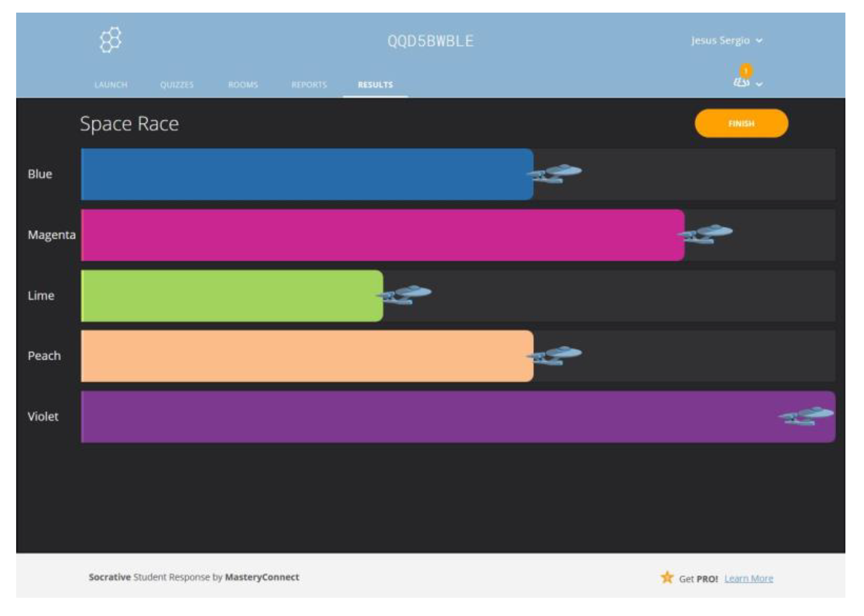Click the Magenta team spaceship icon
864x616 pixels.
pos(706,234)
